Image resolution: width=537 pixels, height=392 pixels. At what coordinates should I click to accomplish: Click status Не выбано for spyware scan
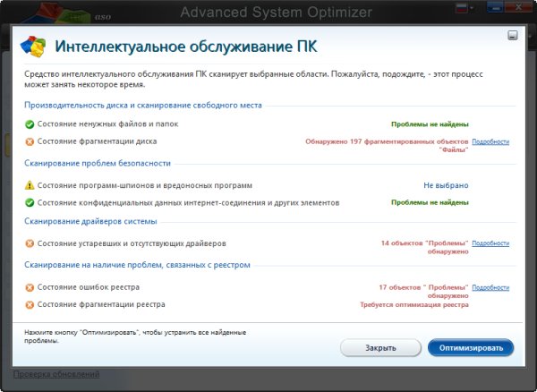pos(446,185)
